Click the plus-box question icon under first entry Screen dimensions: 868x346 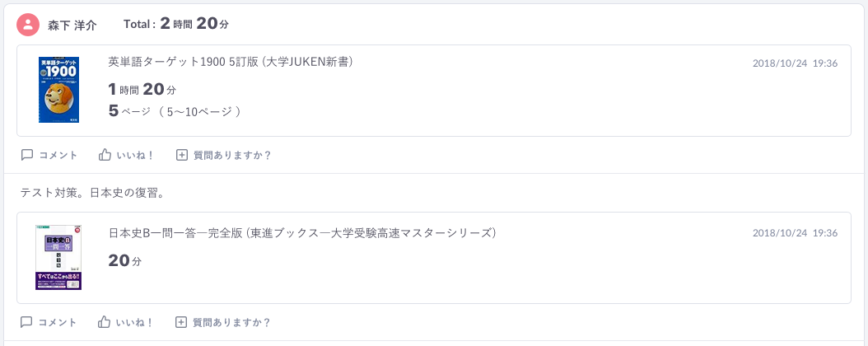[x=181, y=155]
